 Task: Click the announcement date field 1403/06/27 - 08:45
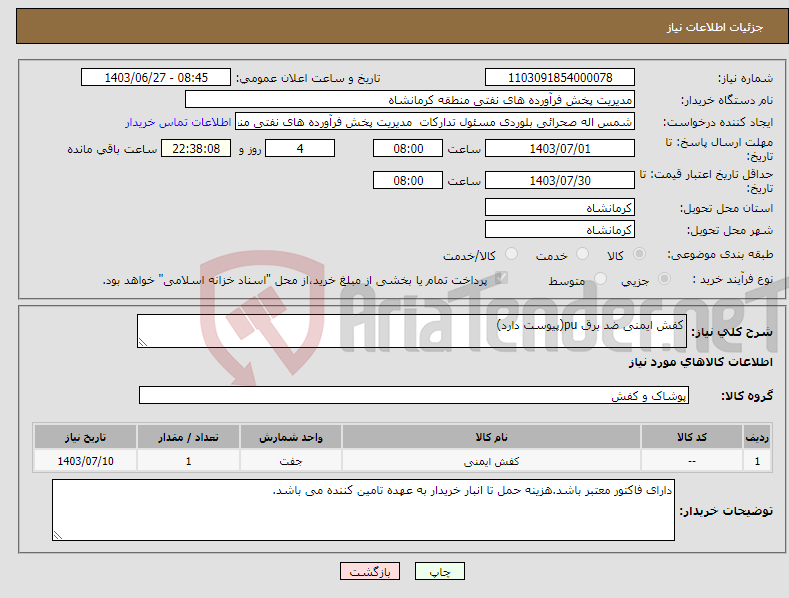[x=155, y=78]
